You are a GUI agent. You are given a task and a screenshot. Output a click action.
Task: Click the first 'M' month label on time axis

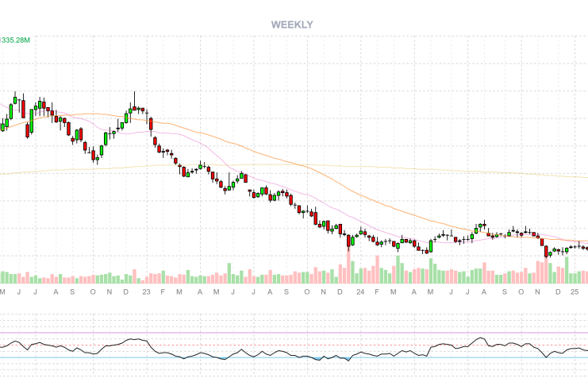[x=4, y=292]
